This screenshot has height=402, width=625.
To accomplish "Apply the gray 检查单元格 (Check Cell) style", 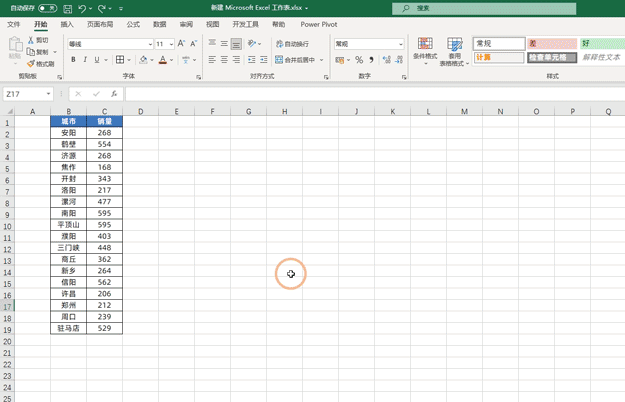I will 552,57.
